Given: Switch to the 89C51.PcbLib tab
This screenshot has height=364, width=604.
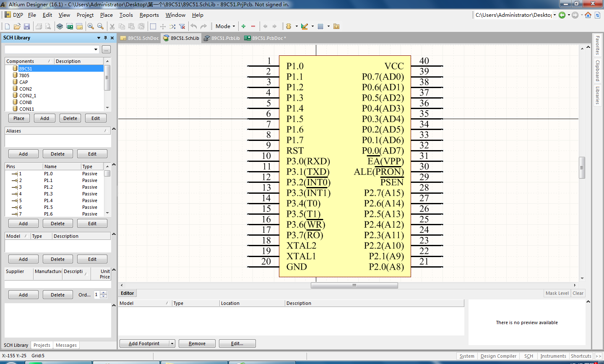Looking at the screenshot, I should tap(222, 38).
